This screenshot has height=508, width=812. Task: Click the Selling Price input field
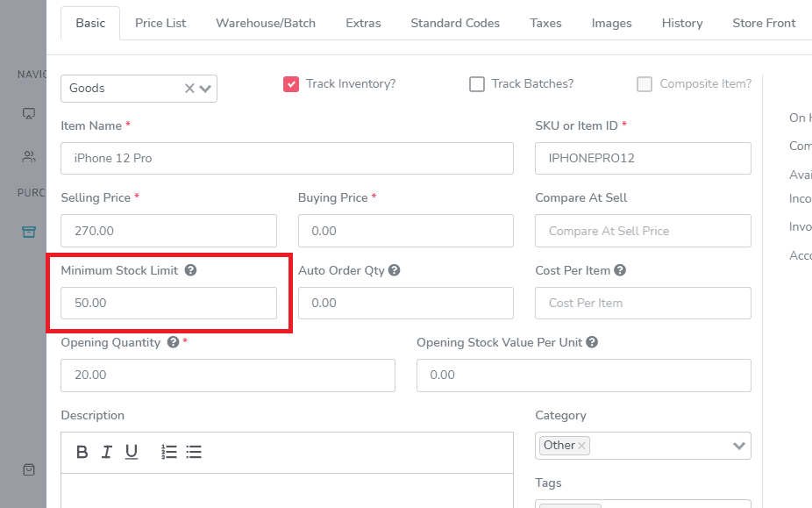pyautogui.click(x=169, y=231)
